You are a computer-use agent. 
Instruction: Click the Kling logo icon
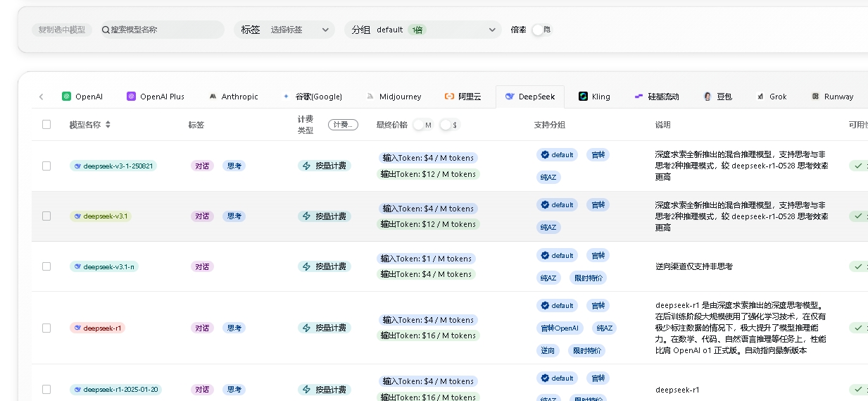click(583, 97)
